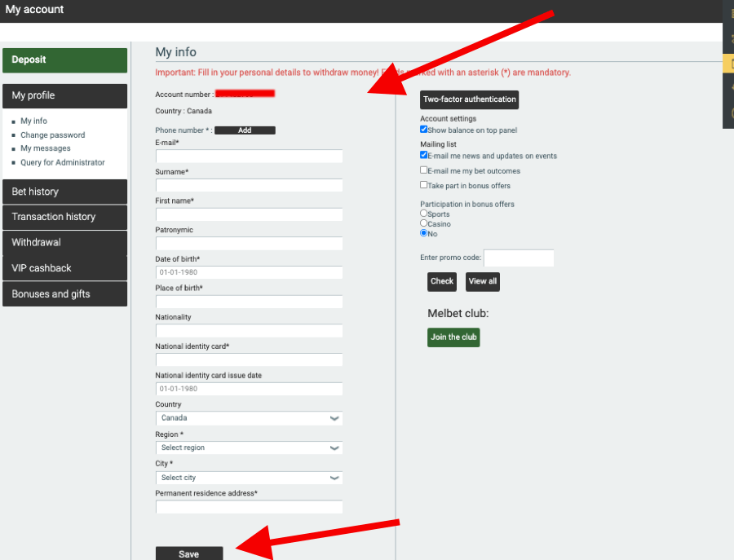Select Sports bonus participation radio button
Image resolution: width=734 pixels, height=560 pixels.
[x=423, y=214]
